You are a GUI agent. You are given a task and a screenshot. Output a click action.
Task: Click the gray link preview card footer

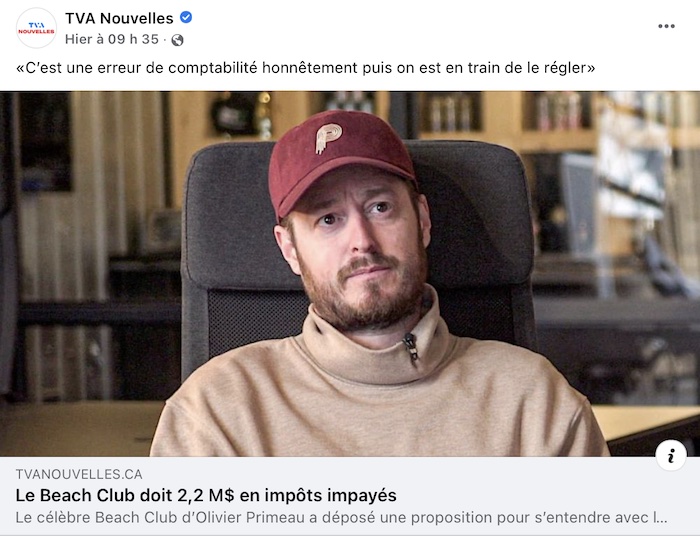[350, 495]
